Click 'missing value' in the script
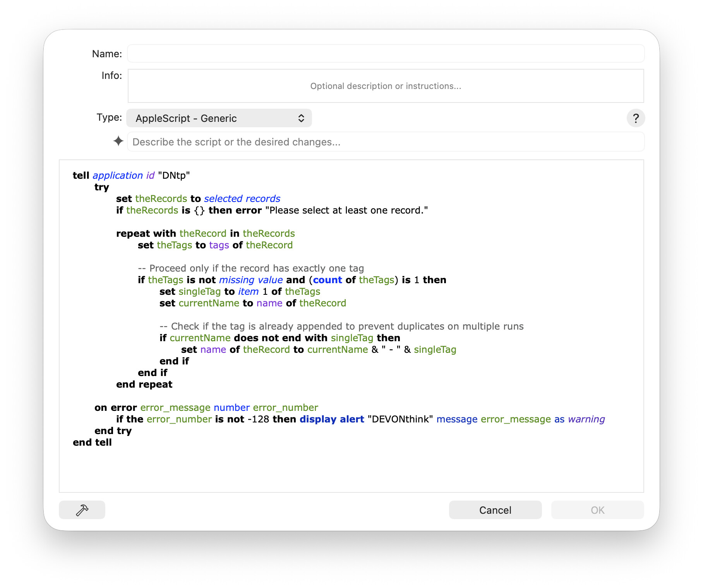 (251, 280)
